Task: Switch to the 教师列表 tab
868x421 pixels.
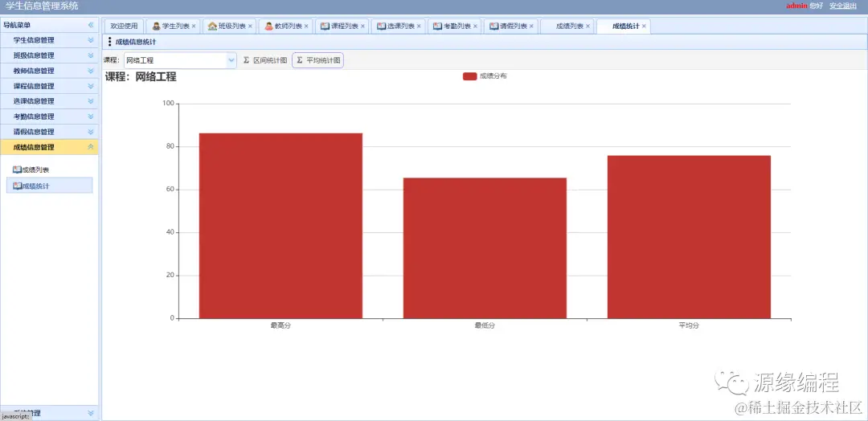Action: coord(285,26)
